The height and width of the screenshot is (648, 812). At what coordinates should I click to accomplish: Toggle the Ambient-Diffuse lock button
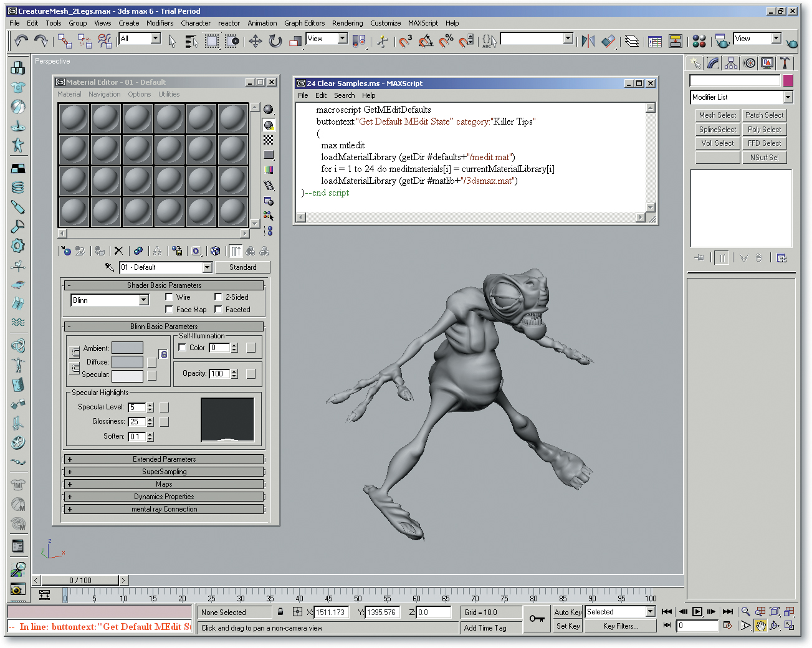(75, 353)
